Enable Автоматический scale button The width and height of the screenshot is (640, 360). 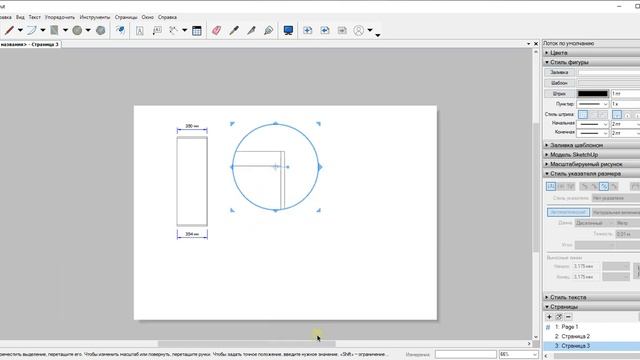pos(568,212)
